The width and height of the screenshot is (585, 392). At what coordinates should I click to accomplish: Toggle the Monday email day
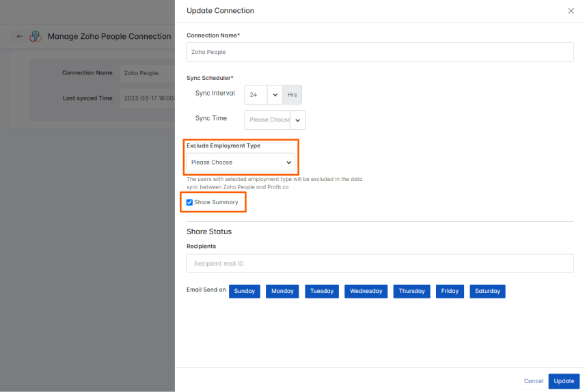click(282, 291)
